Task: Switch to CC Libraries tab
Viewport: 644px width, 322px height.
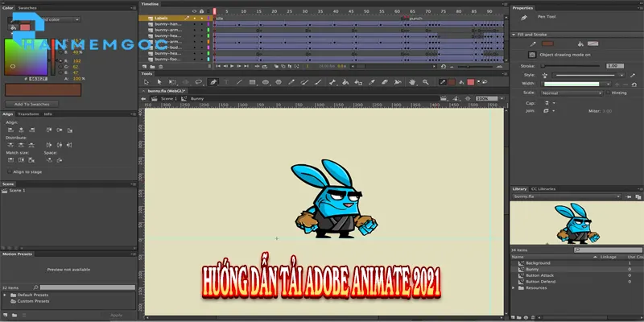Action: [x=543, y=189]
